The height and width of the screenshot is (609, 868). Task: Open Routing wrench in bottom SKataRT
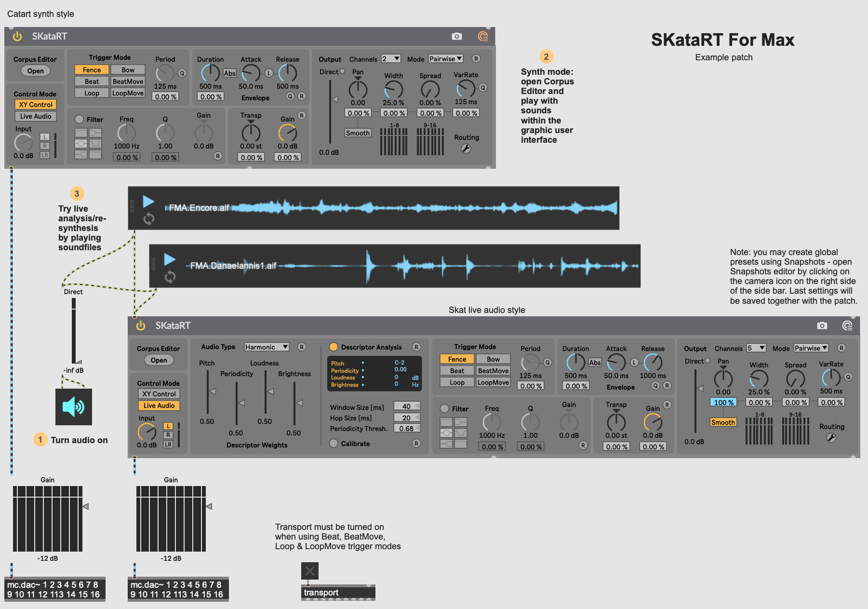[x=831, y=438]
